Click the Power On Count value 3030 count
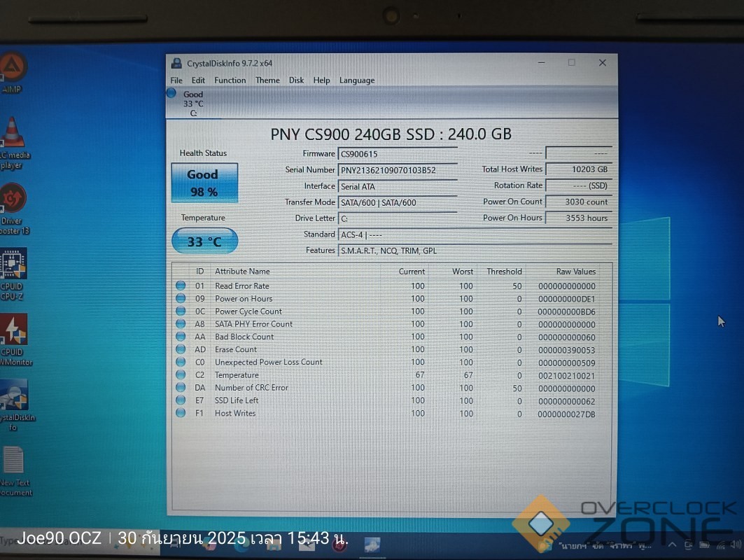744x560 pixels. click(579, 202)
